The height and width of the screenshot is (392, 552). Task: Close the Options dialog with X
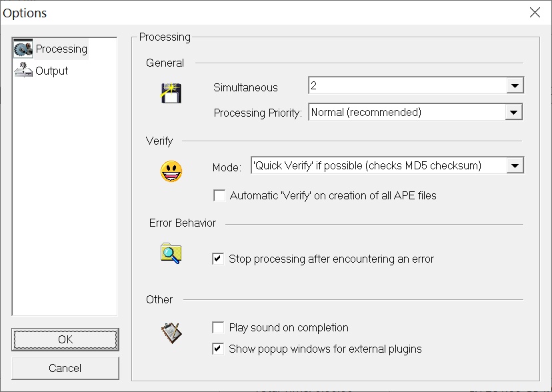(x=535, y=13)
